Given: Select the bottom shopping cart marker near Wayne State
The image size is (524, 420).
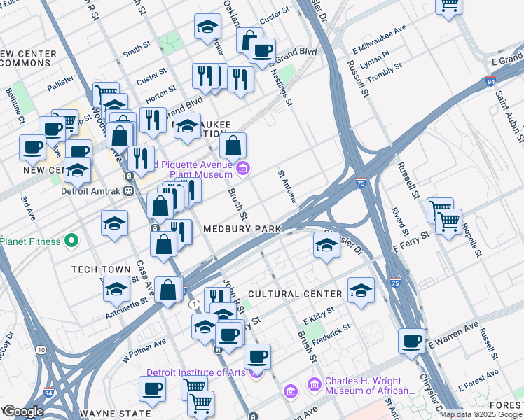Looking at the screenshot, I should point(200,404).
